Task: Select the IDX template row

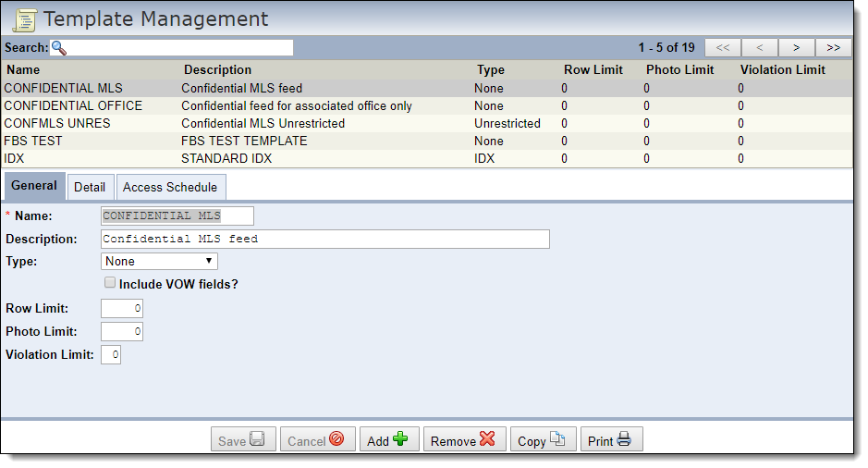Action: (x=427, y=159)
